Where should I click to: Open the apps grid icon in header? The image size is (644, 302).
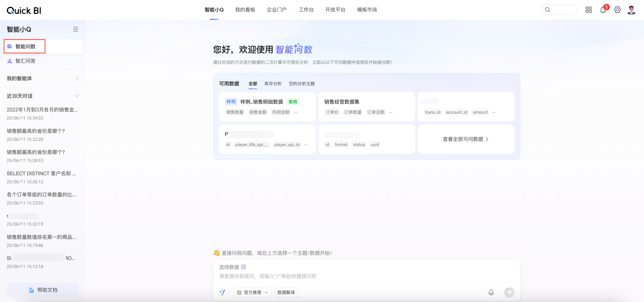coord(588,10)
